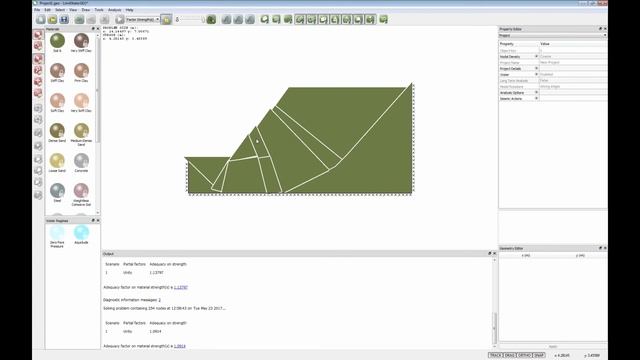Image resolution: width=640 pixels, height=360 pixels.
Task: Click Apply in the Geometry Editor
Action: pyautogui.click(x=553, y=347)
